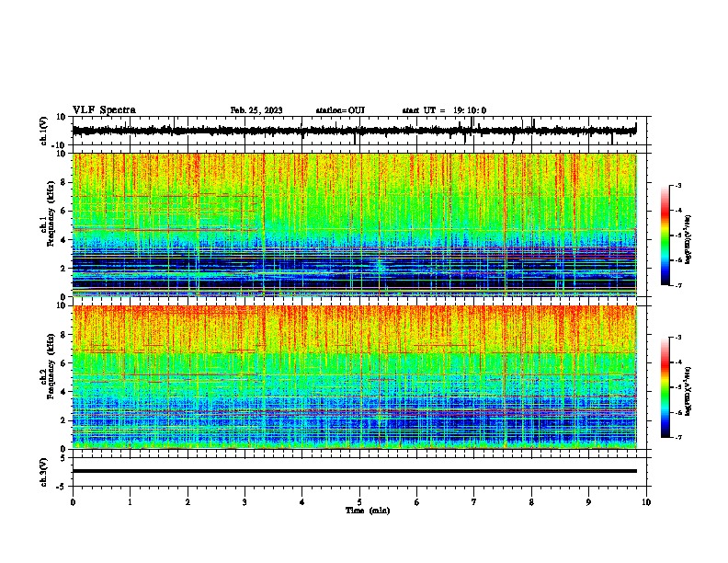Click the time axis tick label "4"

pos(302,502)
